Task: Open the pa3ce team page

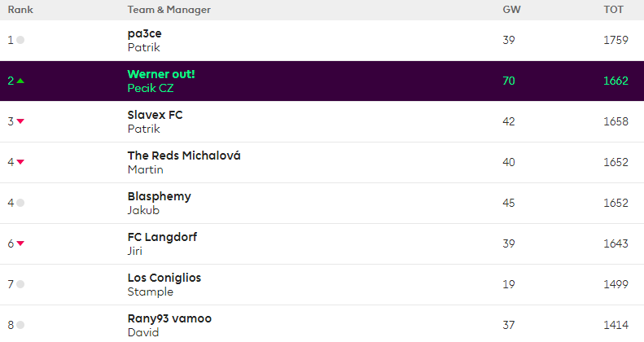Action: tap(145, 33)
